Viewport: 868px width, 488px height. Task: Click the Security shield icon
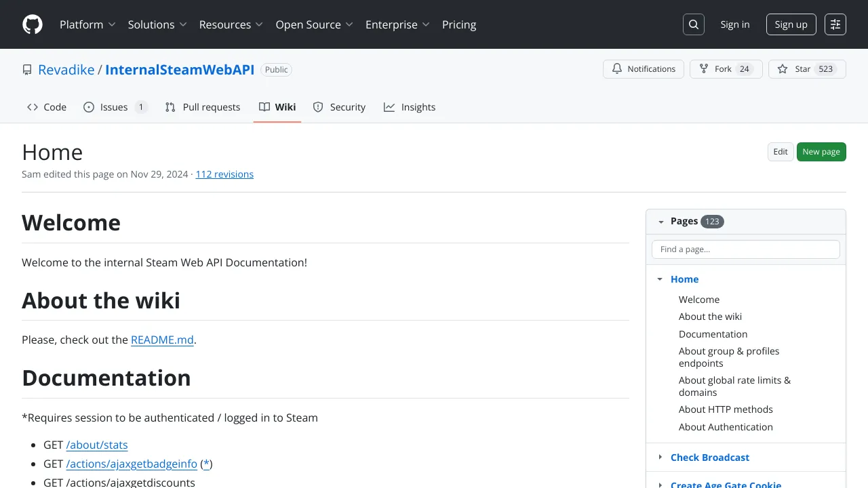pyautogui.click(x=318, y=107)
